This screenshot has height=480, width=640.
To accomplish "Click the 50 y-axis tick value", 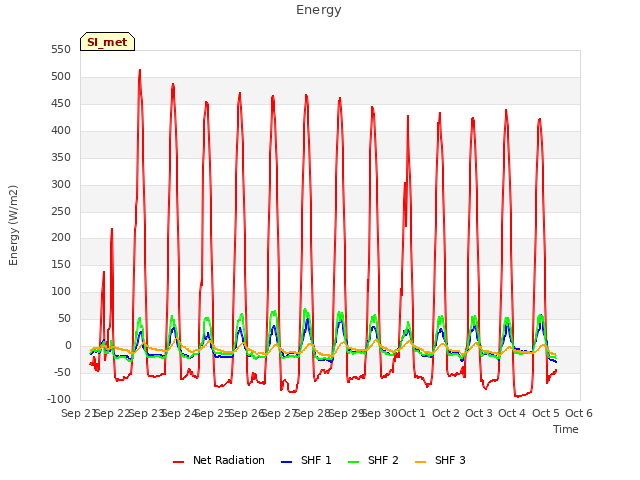I will coord(64,318).
